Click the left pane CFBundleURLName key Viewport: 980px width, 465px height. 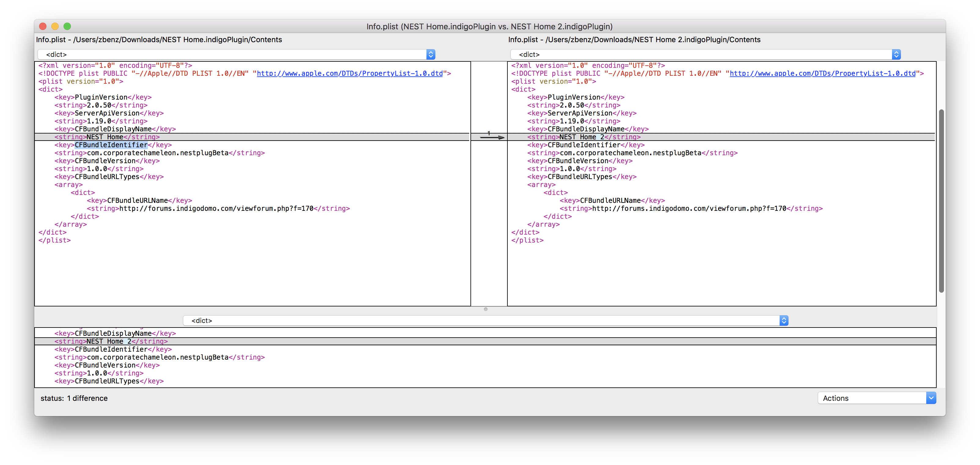[x=139, y=200]
